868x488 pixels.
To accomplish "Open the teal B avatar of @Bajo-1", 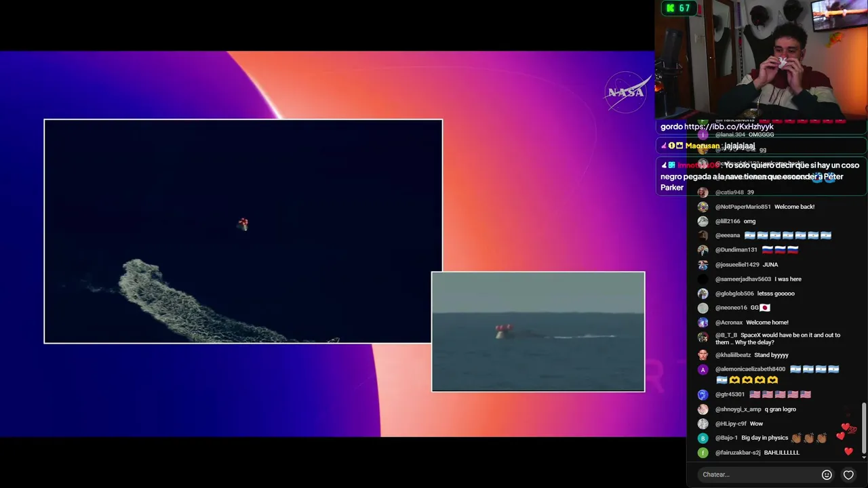I will click(x=703, y=439).
